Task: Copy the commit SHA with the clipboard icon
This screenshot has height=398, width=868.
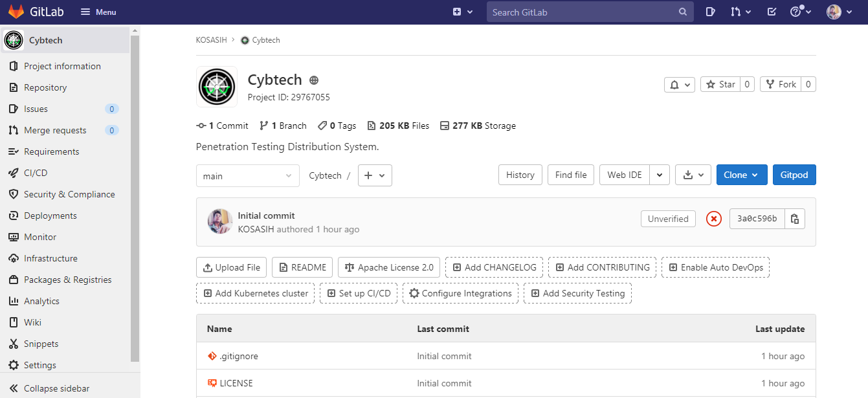Action: point(795,219)
